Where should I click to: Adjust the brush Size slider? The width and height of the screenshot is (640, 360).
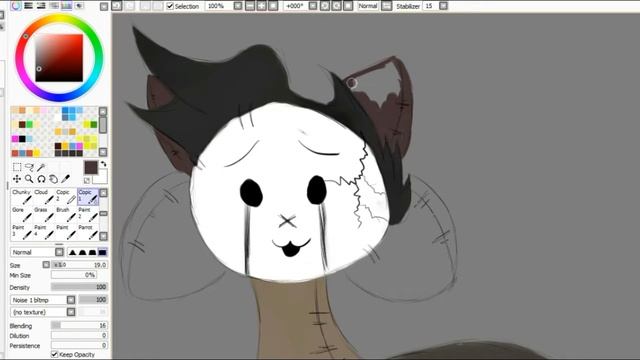[79, 265]
